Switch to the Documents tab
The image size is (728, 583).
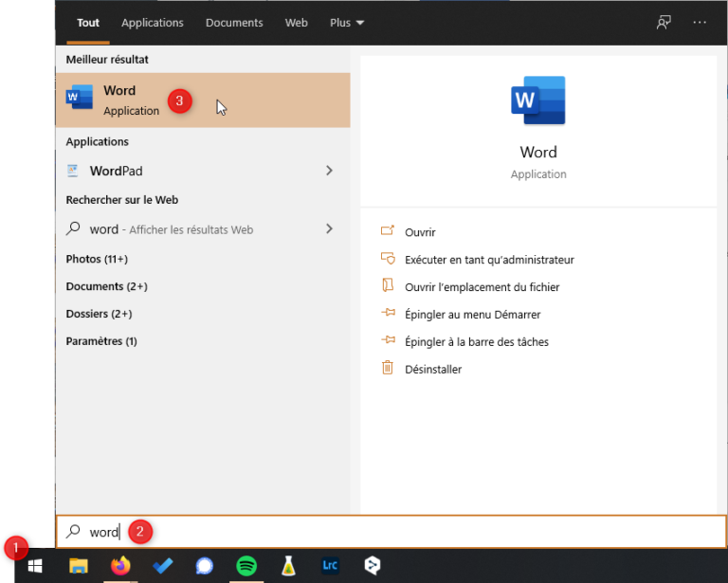[234, 23]
